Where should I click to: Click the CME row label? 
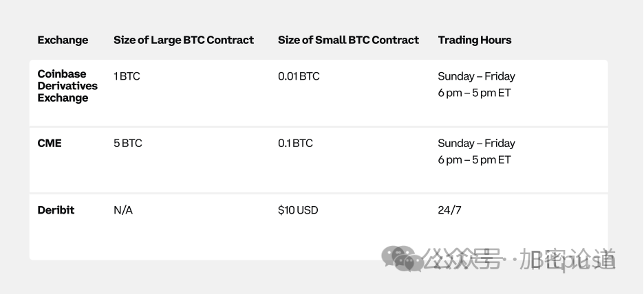click(50, 143)
